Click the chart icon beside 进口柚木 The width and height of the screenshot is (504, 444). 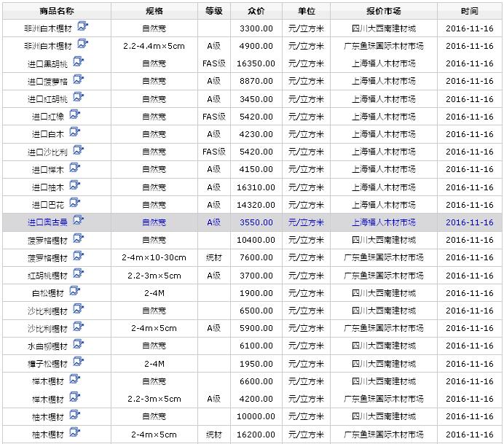(x=74, y=186)
